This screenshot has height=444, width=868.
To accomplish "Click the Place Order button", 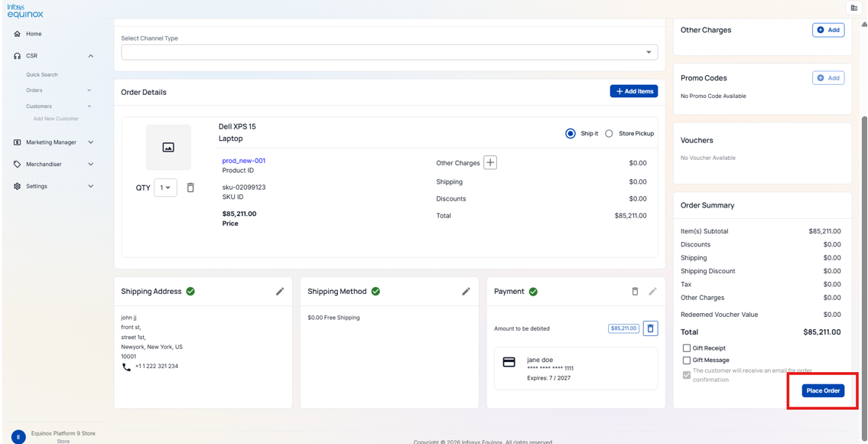I will click(x=823, y=390).
